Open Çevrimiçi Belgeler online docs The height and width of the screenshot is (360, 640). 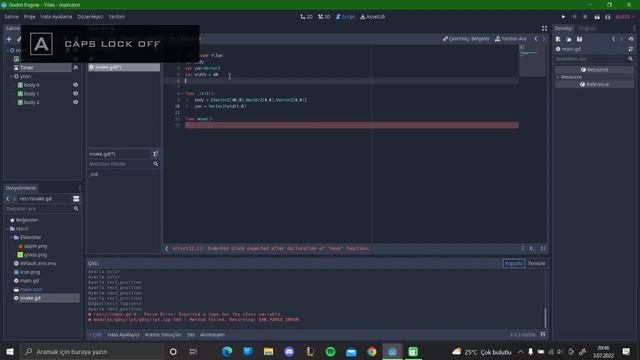tap(466, 39)
